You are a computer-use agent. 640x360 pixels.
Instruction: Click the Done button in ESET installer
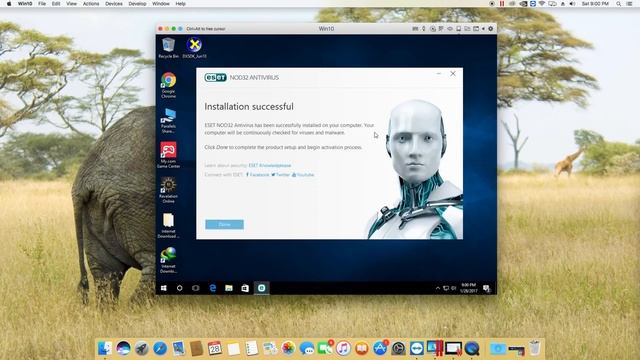(224, 224)
